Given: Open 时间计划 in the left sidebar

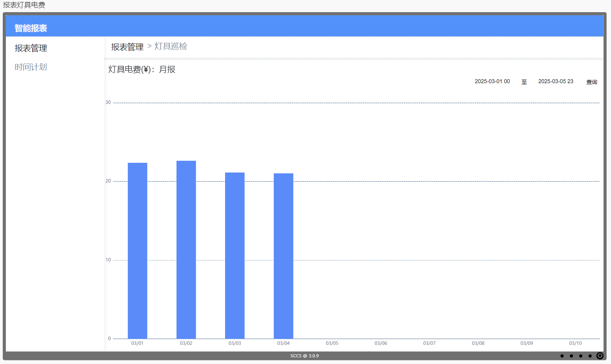Looking at the screenshot, I should (x=31, y=67).
